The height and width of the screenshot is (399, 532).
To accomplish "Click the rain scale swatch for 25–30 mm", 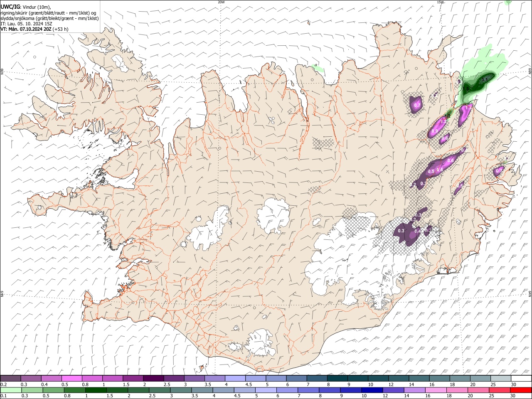I will click(x=500, y=390).
